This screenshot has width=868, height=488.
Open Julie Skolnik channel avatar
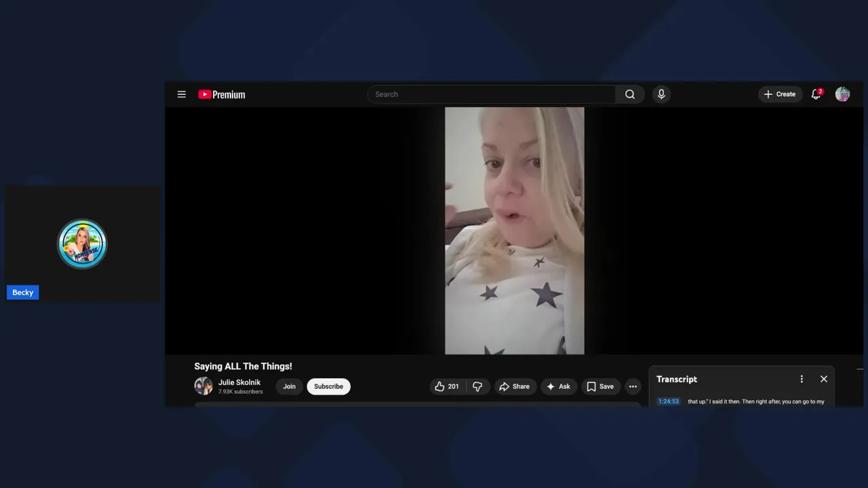203,386
